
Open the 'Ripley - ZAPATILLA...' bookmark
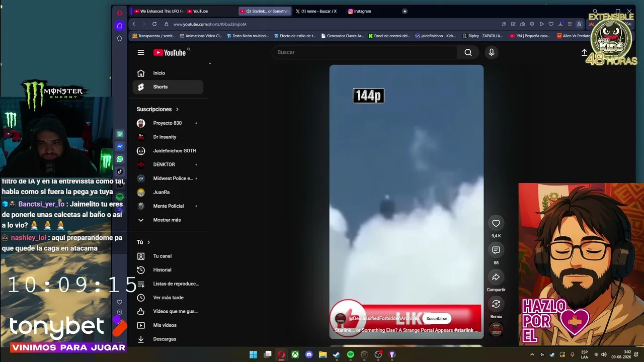[x=483, y=36]
